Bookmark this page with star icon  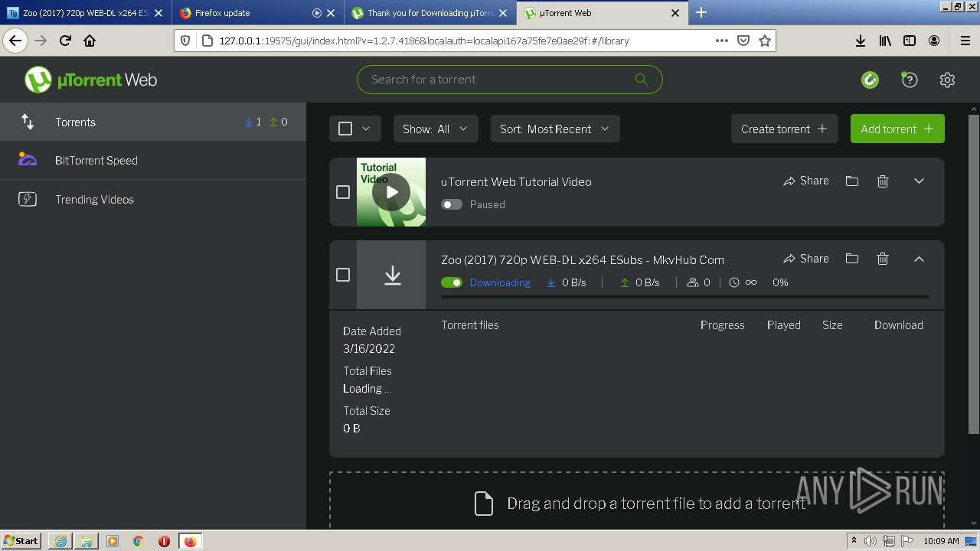[764, 41]
